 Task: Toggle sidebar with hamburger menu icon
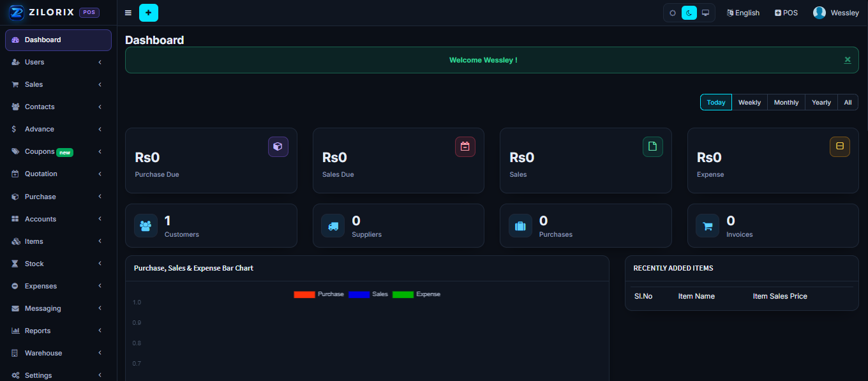[128, 13]
